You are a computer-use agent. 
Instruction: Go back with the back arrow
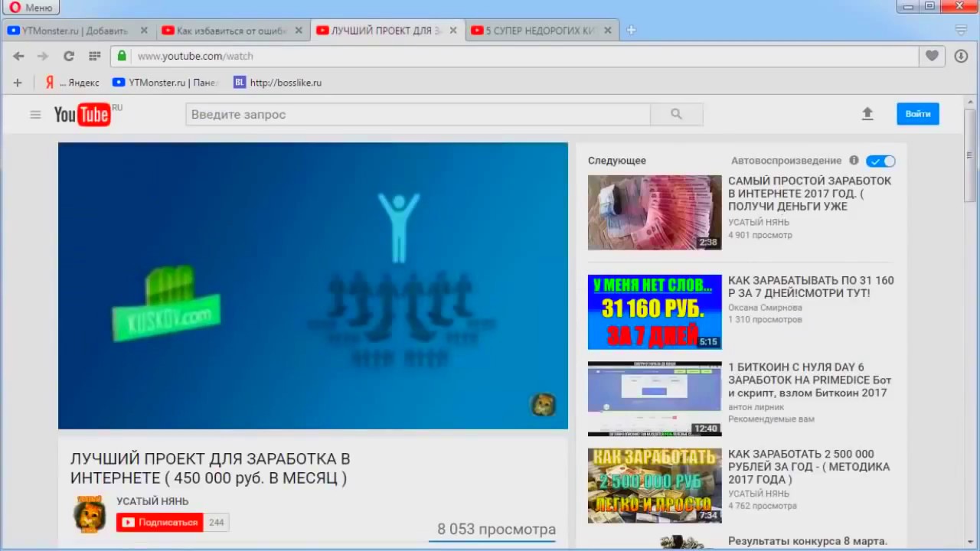pos(18,56)
